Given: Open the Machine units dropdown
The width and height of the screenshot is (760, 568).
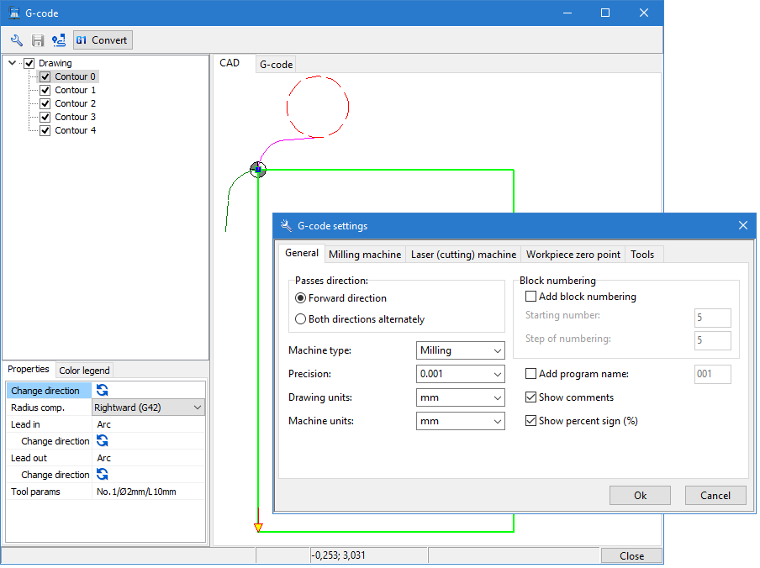Looking at the screenshot, I should tap(460, 421).
